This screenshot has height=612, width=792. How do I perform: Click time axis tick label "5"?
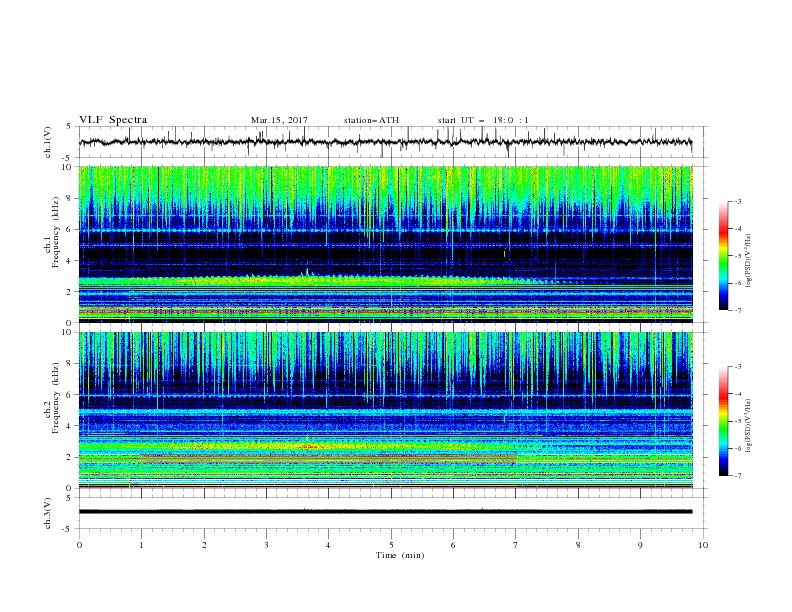(391, 545)
